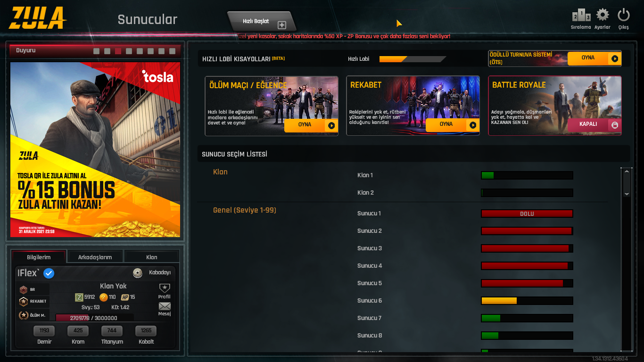Play Ödüllü Turnuva Sistemi with OYNA
Screen dimensions: 644x362
click(x=594, y=58)
